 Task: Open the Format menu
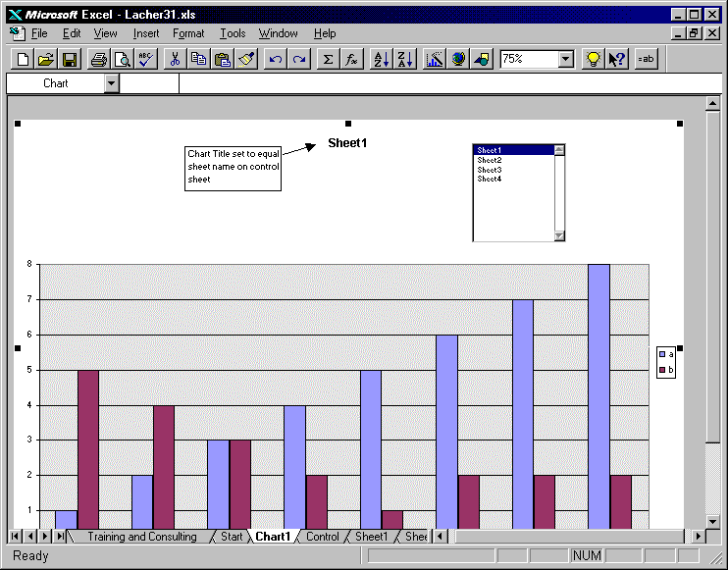(188, 33)
